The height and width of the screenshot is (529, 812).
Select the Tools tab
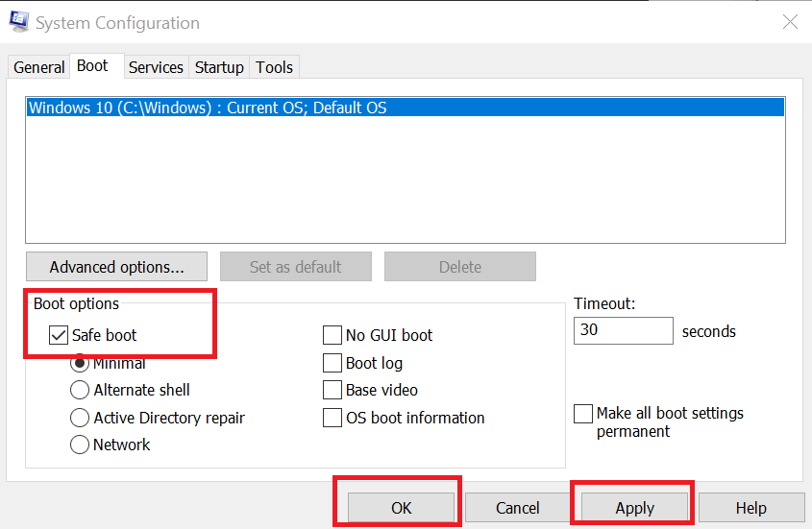[274, 67]
